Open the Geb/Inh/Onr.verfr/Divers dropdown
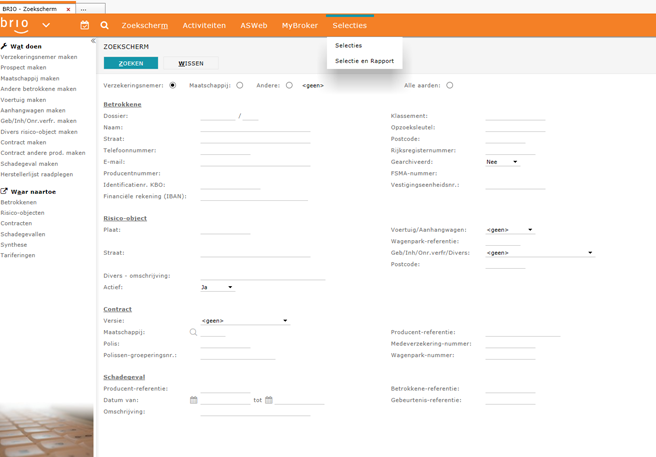 point(540,253)
